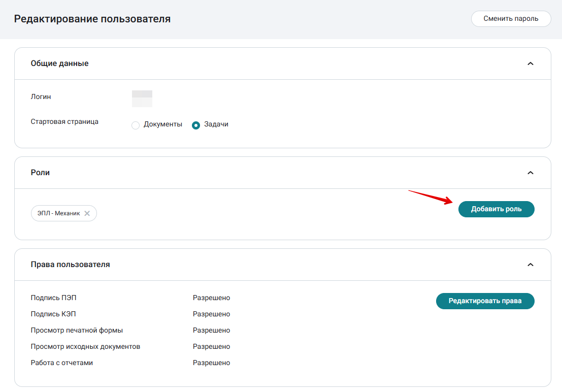Image resolution: width=562 pixels, height=392 pixels.
Task: Click the Роли section title
Action: [x=40, y=173]
